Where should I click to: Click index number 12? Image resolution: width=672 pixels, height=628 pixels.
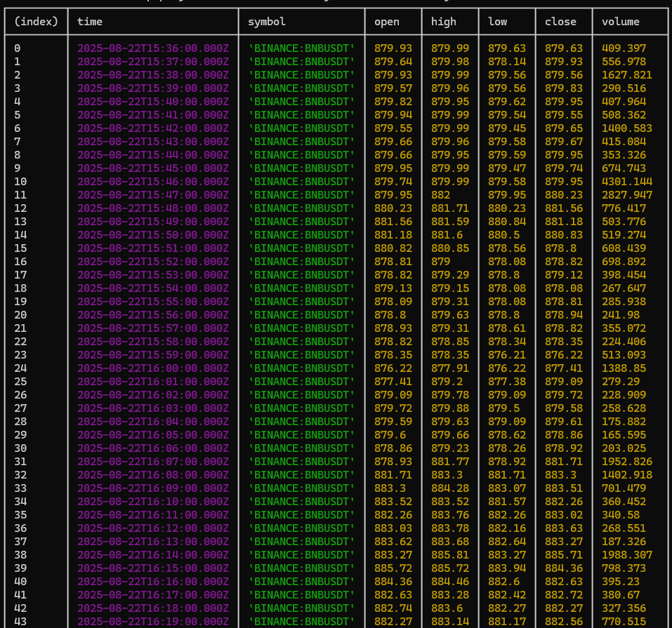click(20, 208)
